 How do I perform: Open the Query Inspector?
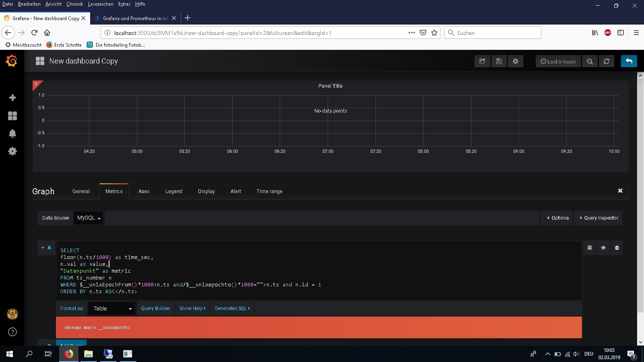click(599, 218)
